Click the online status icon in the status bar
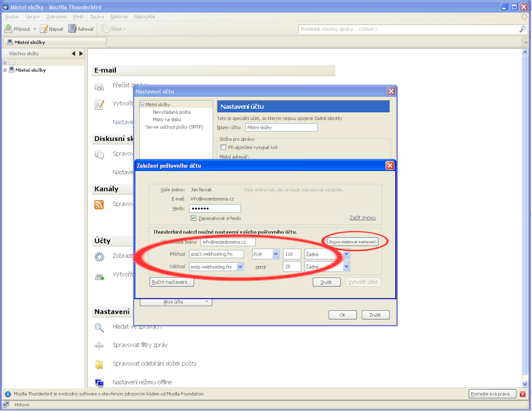 pyautogui.click(x=6, y=405)
